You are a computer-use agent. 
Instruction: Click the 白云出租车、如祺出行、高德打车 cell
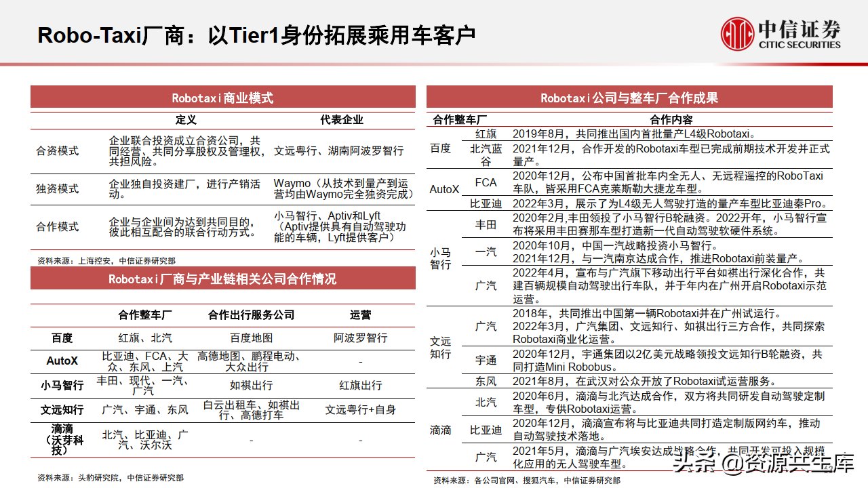252,409
